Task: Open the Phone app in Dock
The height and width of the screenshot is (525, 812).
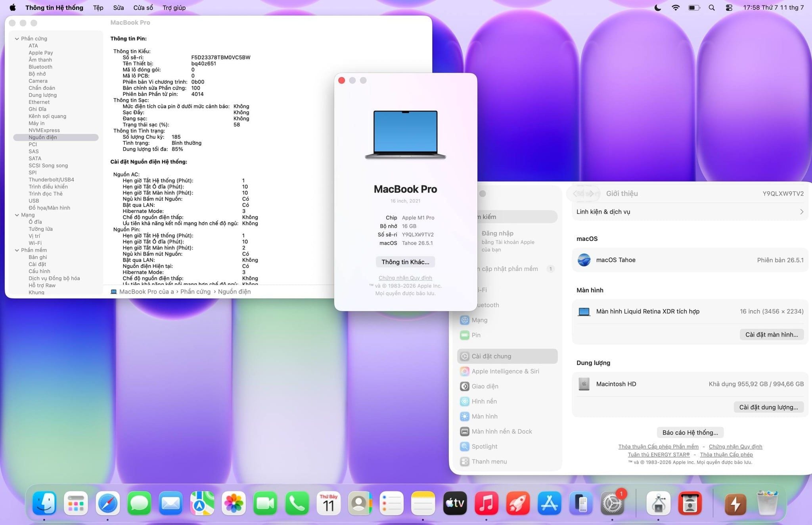Action: coord(297,503)
